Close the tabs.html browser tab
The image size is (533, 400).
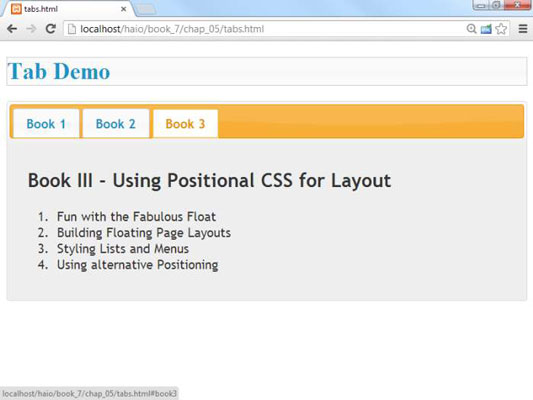click(124, 9)
